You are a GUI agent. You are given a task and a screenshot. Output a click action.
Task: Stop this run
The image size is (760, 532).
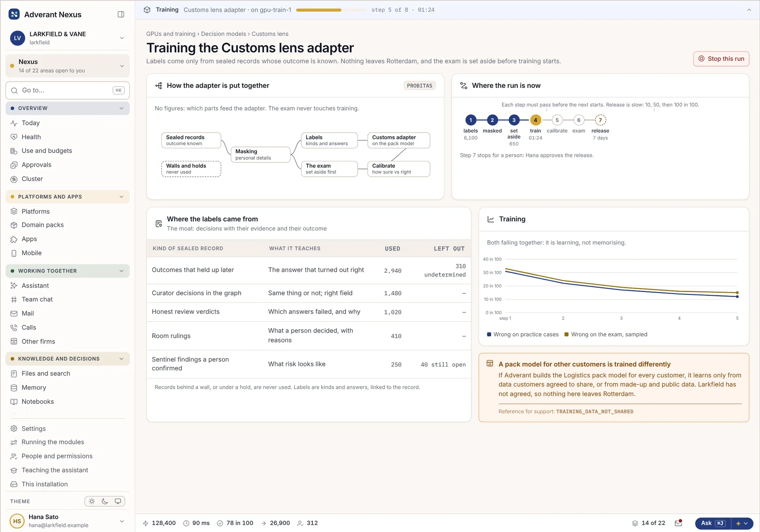(x=721, y=59)
